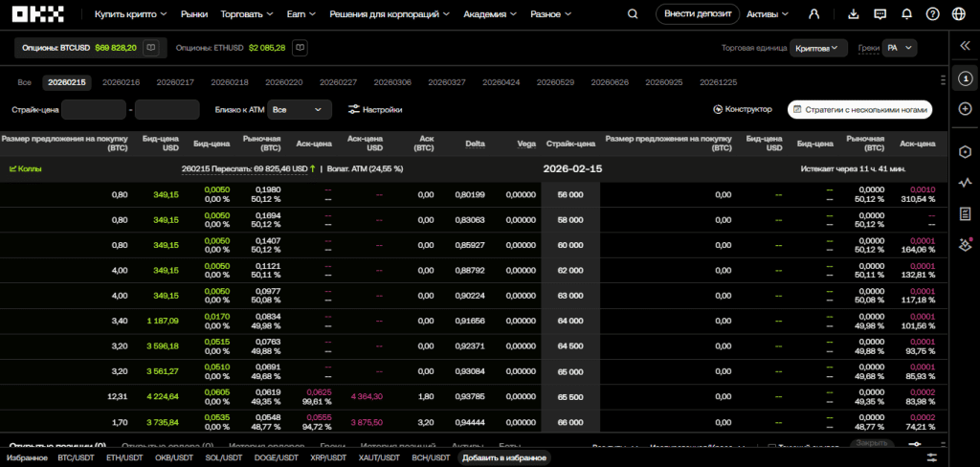Open the support chat icon
980x467 pixels.
pos(880,13)
